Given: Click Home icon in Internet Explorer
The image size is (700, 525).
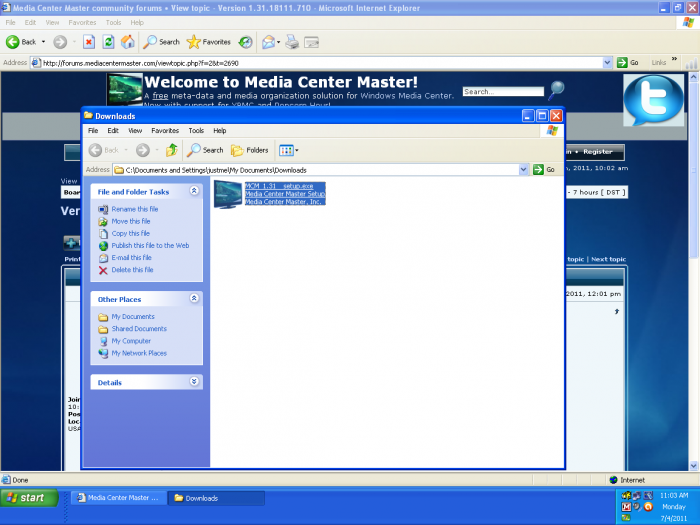Looking at the screenshot, I should click(128, 42).
